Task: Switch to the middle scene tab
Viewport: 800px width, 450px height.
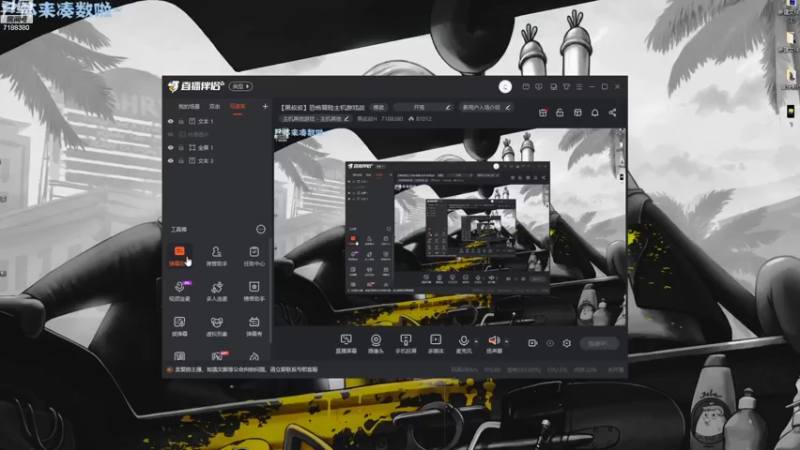Action: [214, 107]
